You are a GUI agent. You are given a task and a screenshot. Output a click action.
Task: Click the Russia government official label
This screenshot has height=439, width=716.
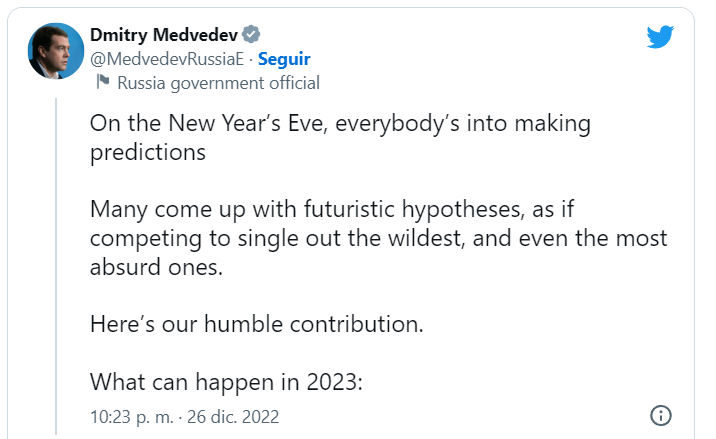coord(218,83)
